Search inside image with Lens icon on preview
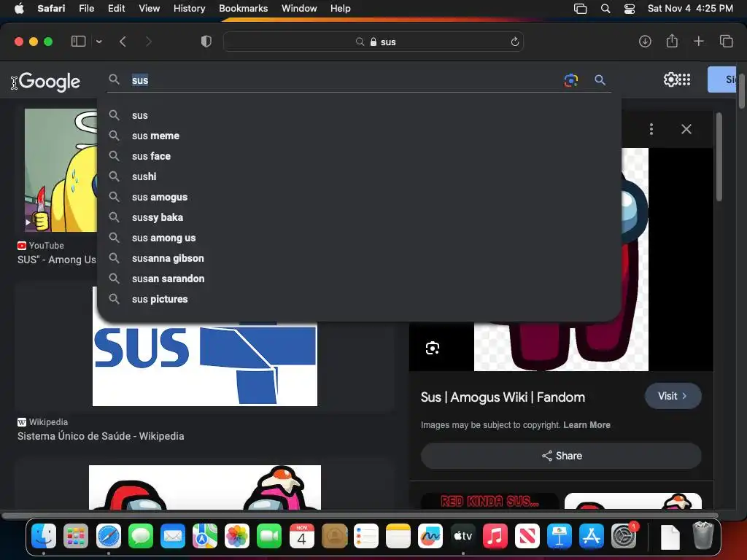The image size is (747, 560). 432,348
